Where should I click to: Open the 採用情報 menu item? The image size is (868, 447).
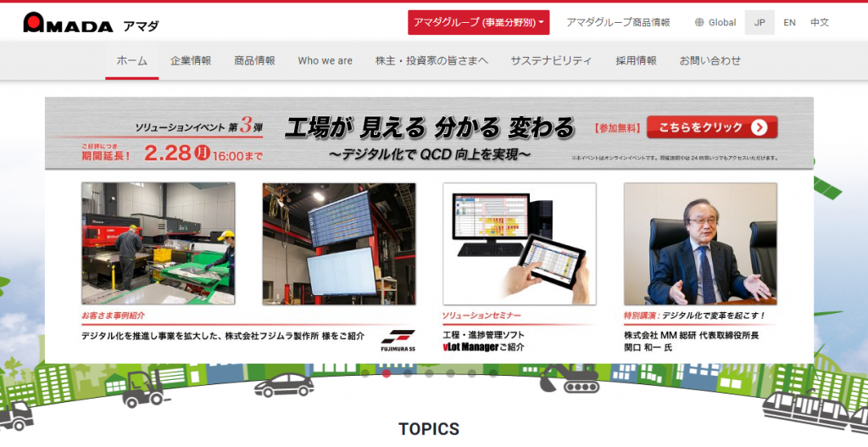point(636,61)
